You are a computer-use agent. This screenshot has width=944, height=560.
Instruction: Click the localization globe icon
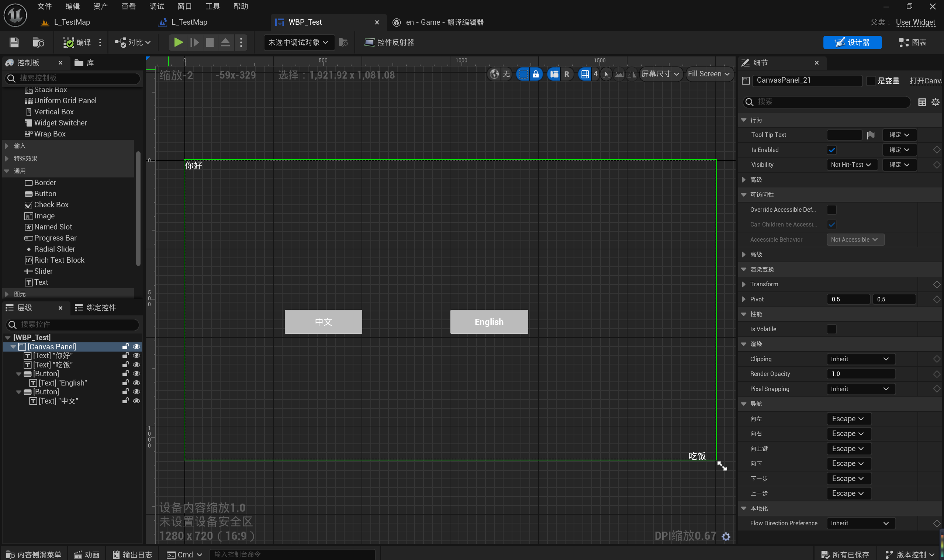click(494, 74)
